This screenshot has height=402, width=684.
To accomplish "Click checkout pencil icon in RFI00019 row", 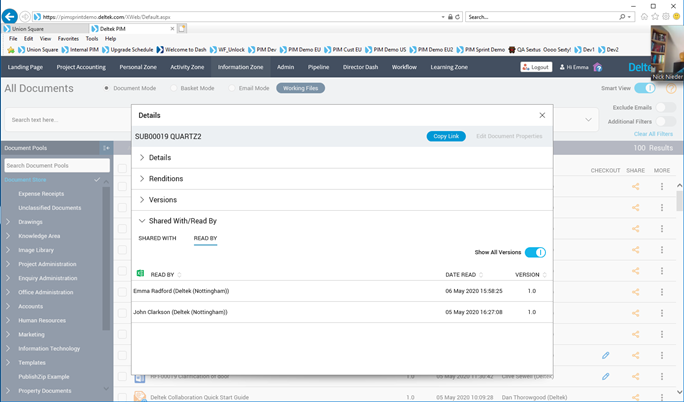I will 605,376.
